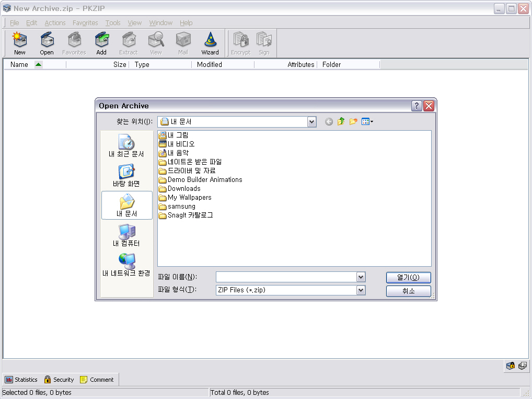Sort by the Type column header
The height and width of the screenshot is (399, 532).
160,64
